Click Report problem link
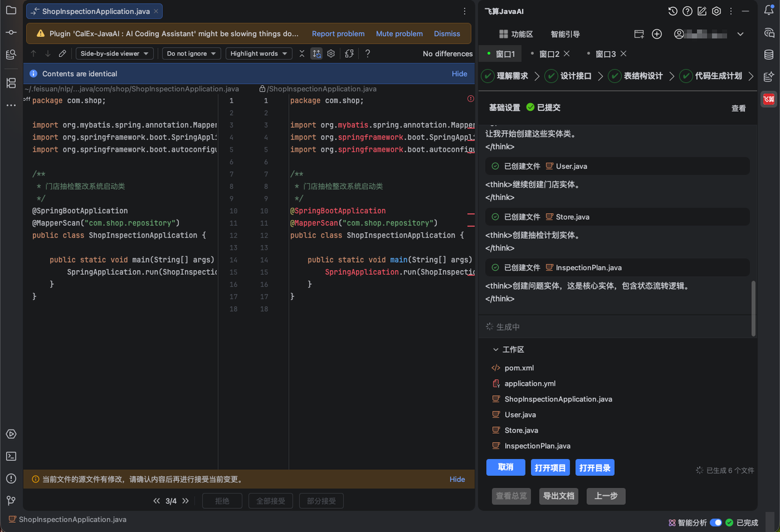780x532 pixels. pos(338,34)
